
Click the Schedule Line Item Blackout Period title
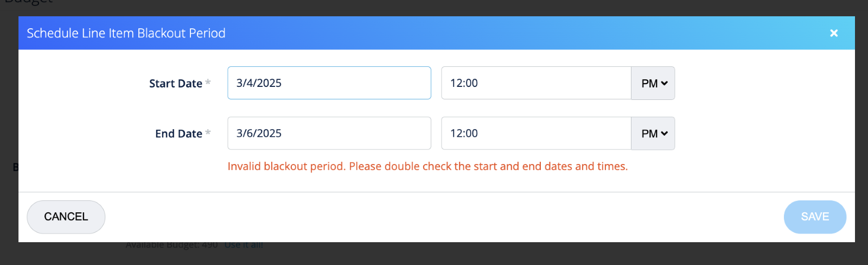coord(126,33)
